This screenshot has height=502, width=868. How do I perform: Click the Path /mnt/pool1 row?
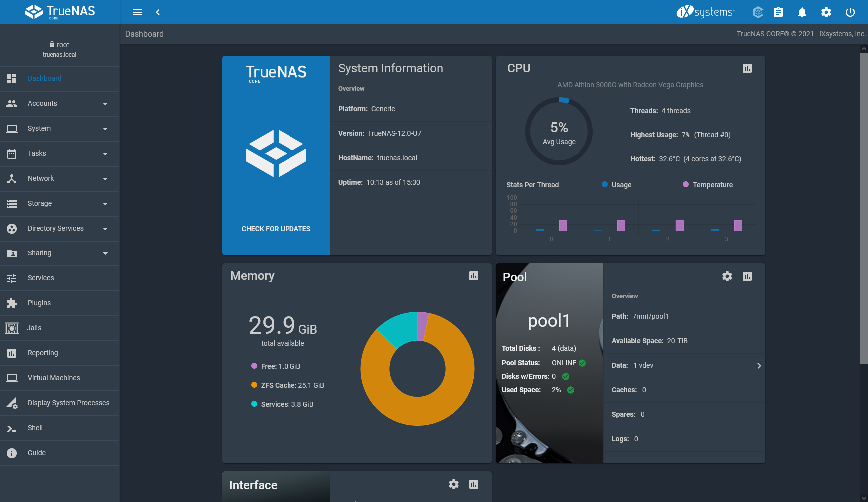click(x=684, y=317)
